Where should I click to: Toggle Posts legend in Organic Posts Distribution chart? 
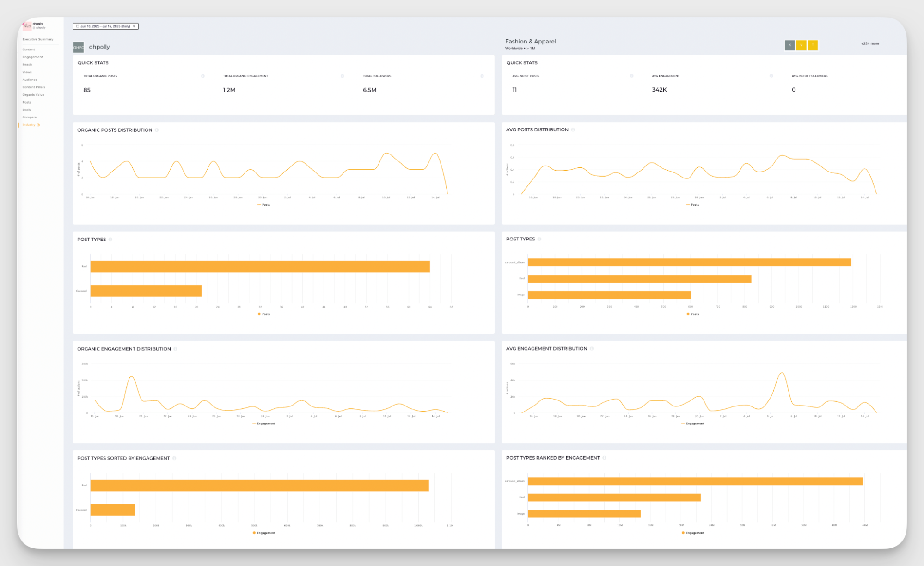(264, 205)
